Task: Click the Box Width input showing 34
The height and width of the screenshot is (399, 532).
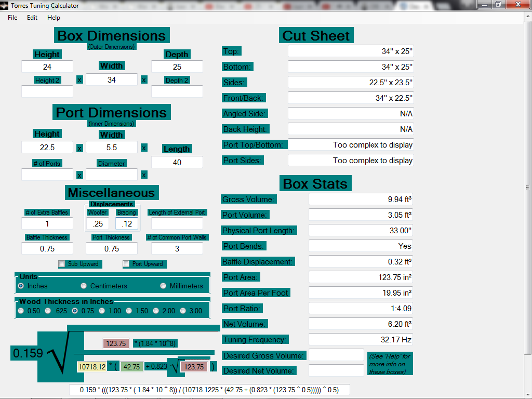Action: pos(112,79)
